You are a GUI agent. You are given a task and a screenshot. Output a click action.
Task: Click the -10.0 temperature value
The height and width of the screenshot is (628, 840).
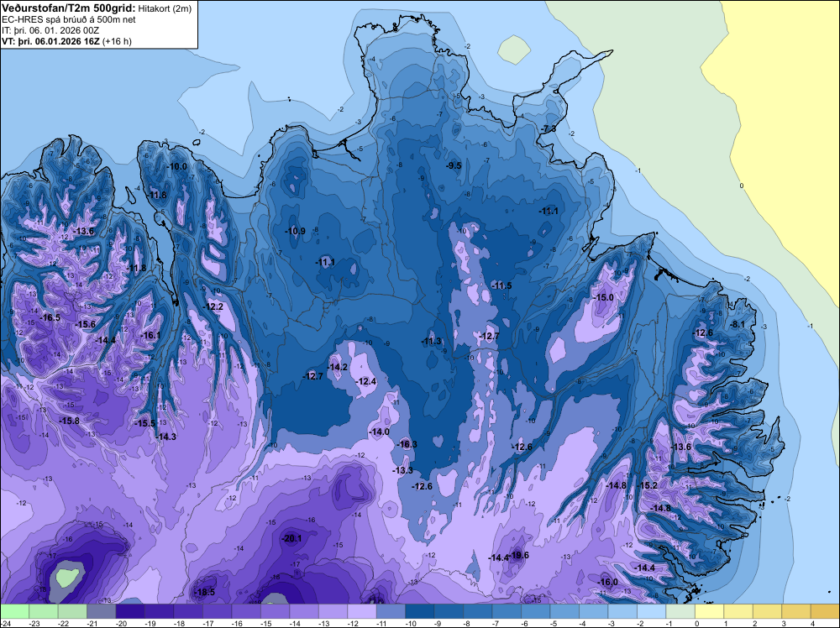point(176,166)
